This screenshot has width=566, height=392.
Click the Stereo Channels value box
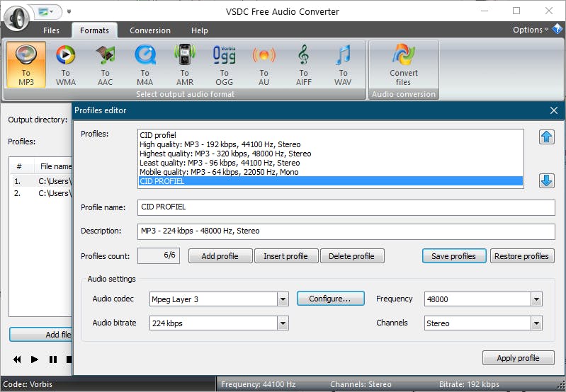477,323
